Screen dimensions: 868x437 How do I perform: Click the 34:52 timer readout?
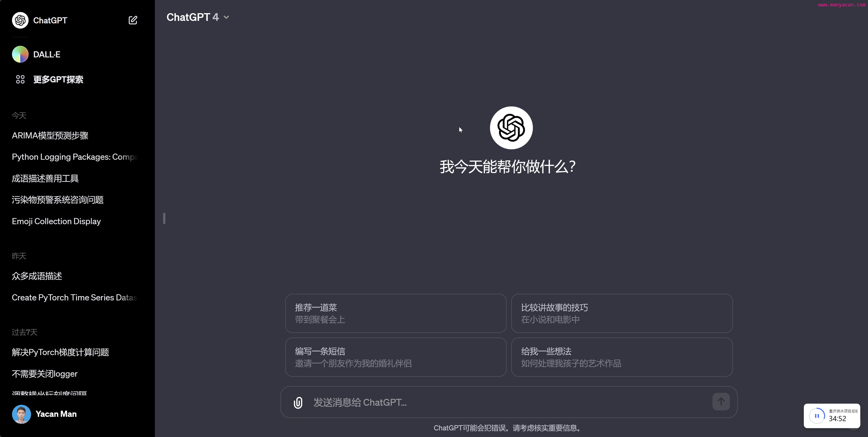point(837,419)
